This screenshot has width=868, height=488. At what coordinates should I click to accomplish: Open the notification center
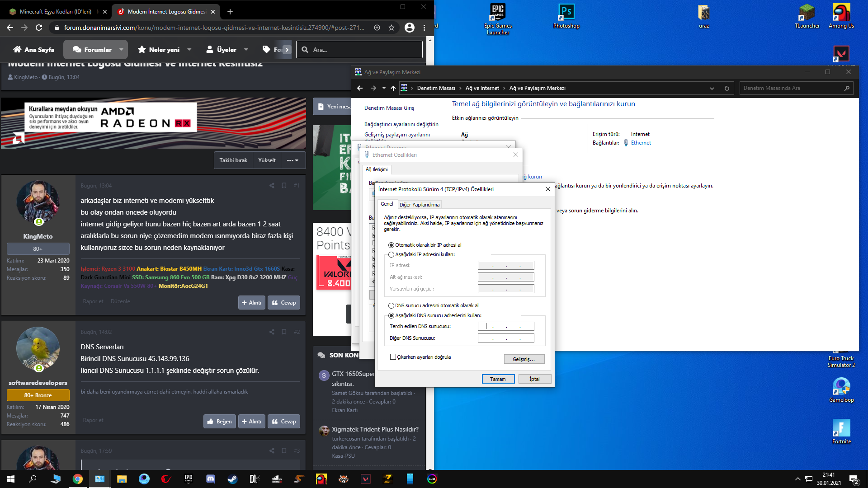854,479
